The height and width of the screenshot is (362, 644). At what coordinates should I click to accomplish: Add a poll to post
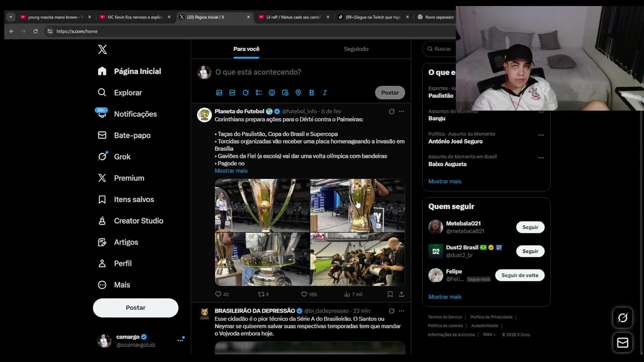coord(259,93)
